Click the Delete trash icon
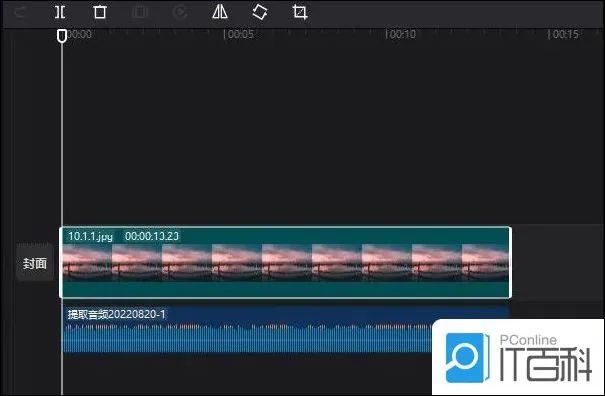This screenshot has width=605, height=396. click(100, 12)
